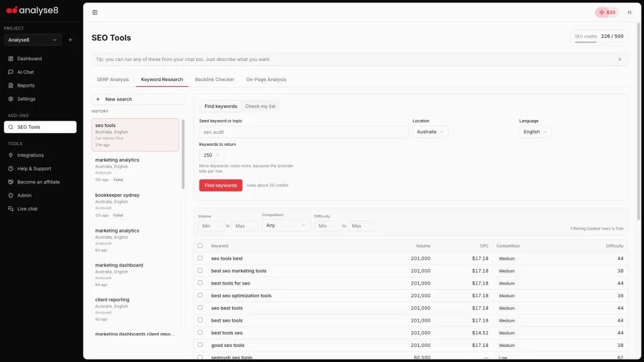644x362 pixels.
Task: Check 'best seo tools' row
Action: pyautogui.click(x=200, y=320)
